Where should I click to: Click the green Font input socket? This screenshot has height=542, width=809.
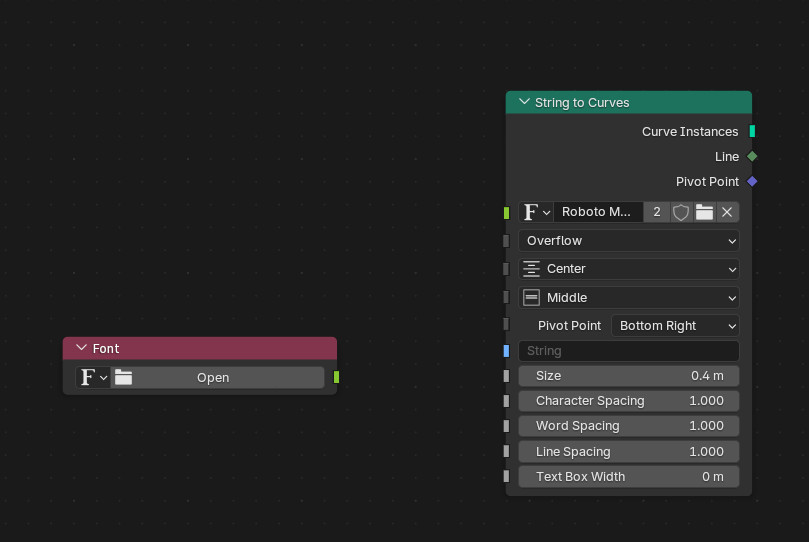pos(506,212)
